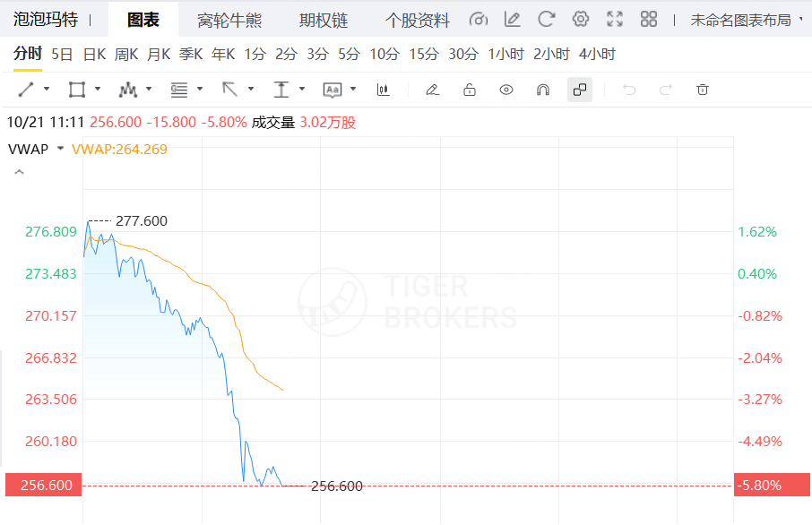Select the arrow annotation tool
812x525 pixels.
tap(230, 90)
